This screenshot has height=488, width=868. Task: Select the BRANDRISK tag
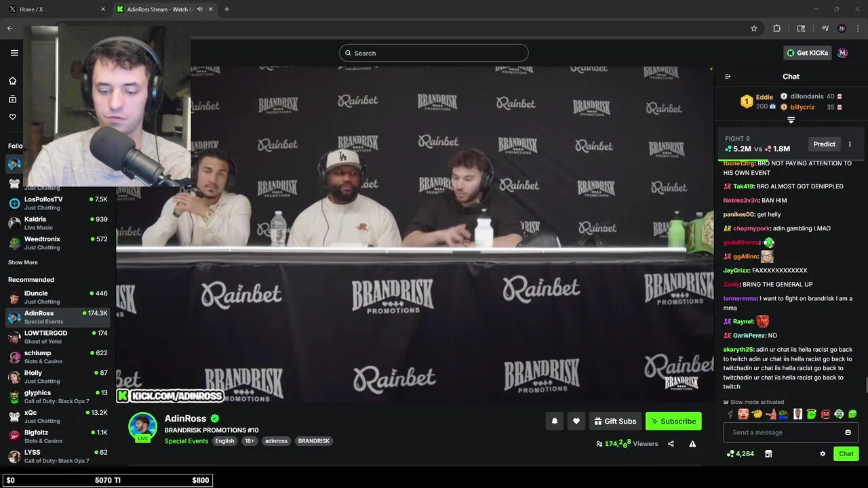[314, 441]
